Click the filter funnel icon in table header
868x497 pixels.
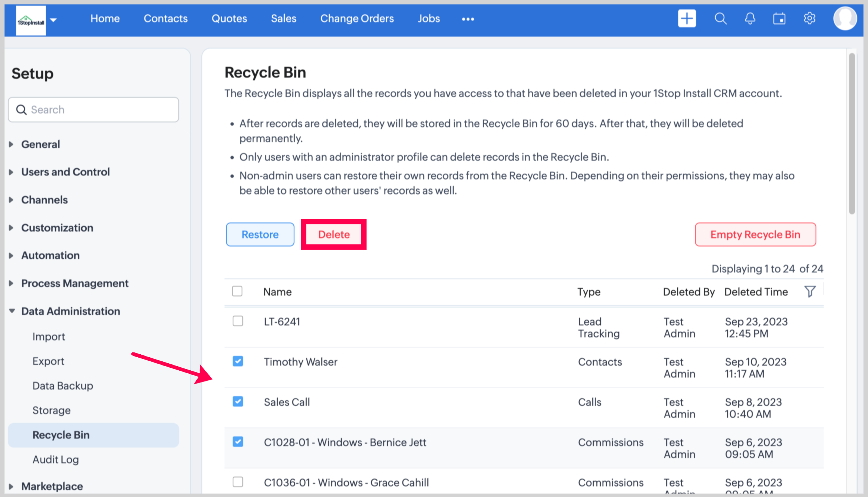click(810, 291)
